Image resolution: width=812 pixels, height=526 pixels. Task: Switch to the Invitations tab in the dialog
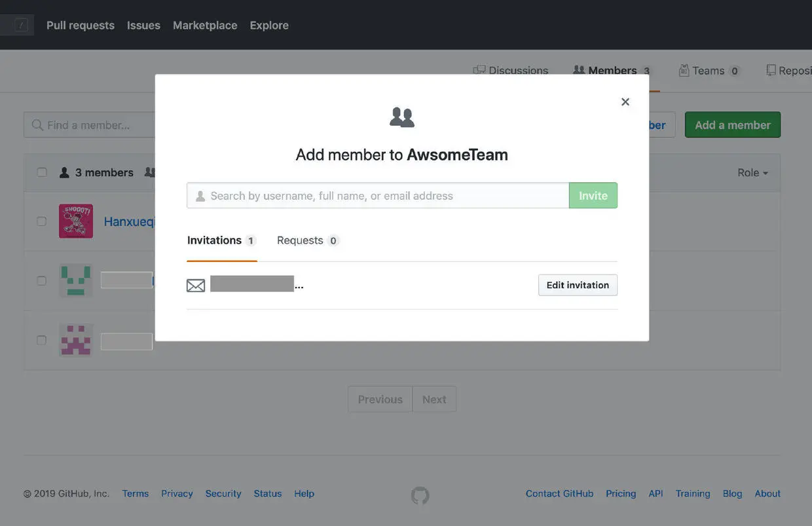click(x=221, y=240)
